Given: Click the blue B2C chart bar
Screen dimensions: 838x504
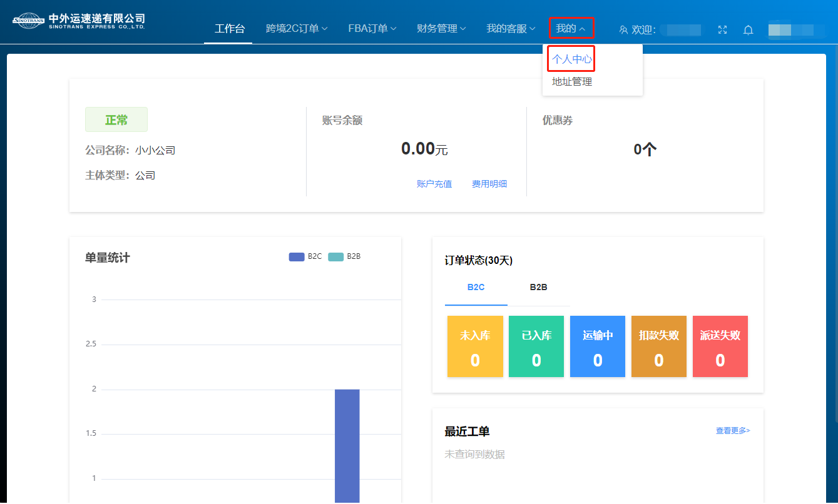Looking at the screenshot, I should tap(347, 446).
